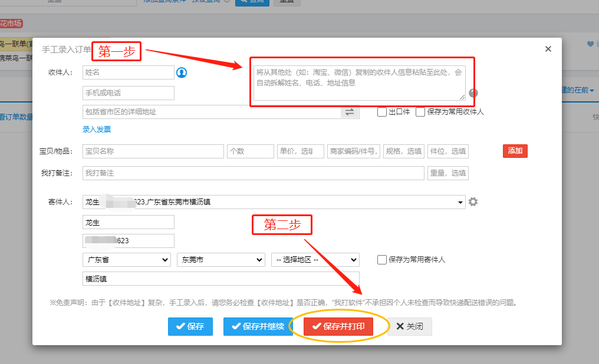Close the manual order dialog with X
This screenshot has width=599, height=364.
coord(548,49)
